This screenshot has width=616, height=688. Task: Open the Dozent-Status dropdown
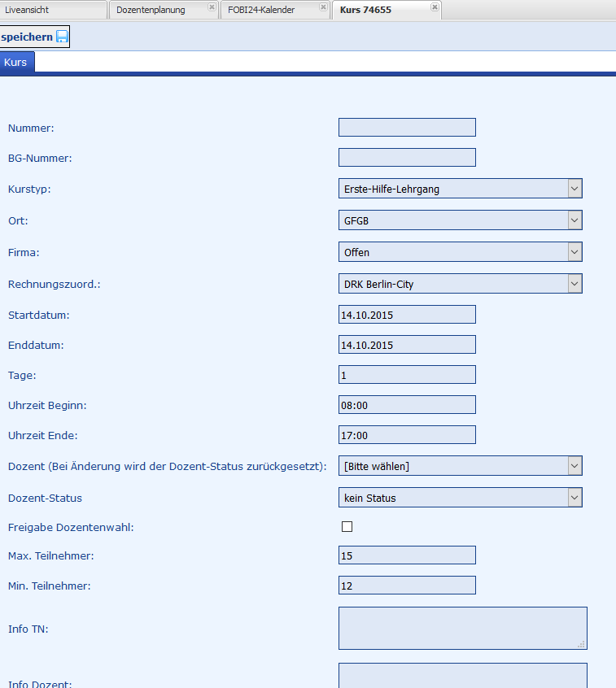coord(460,498)
